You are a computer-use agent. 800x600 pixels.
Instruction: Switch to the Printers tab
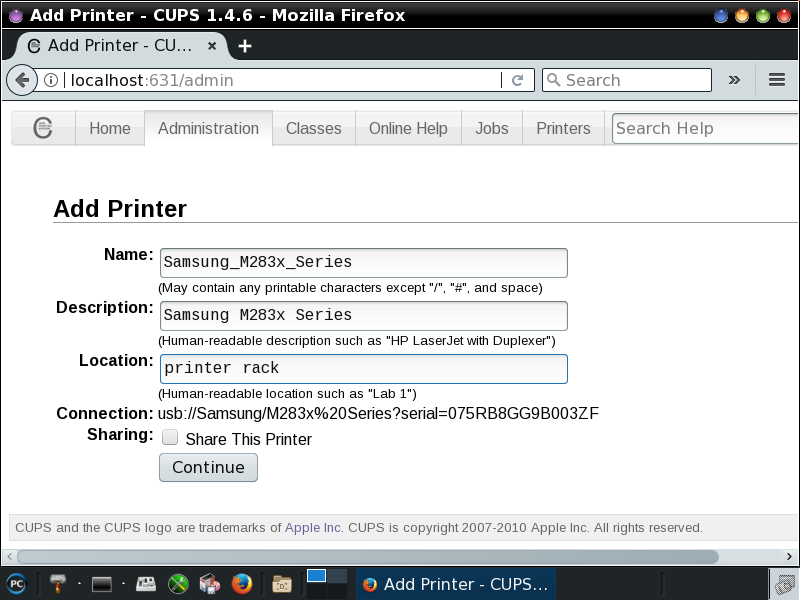pyautogui.click(x=563, y=128)
